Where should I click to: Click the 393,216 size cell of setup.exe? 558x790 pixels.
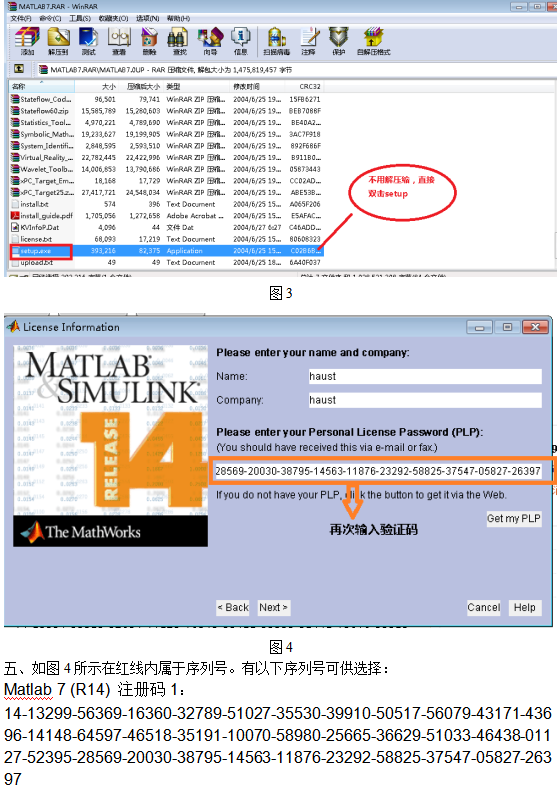tap(103, 250)
